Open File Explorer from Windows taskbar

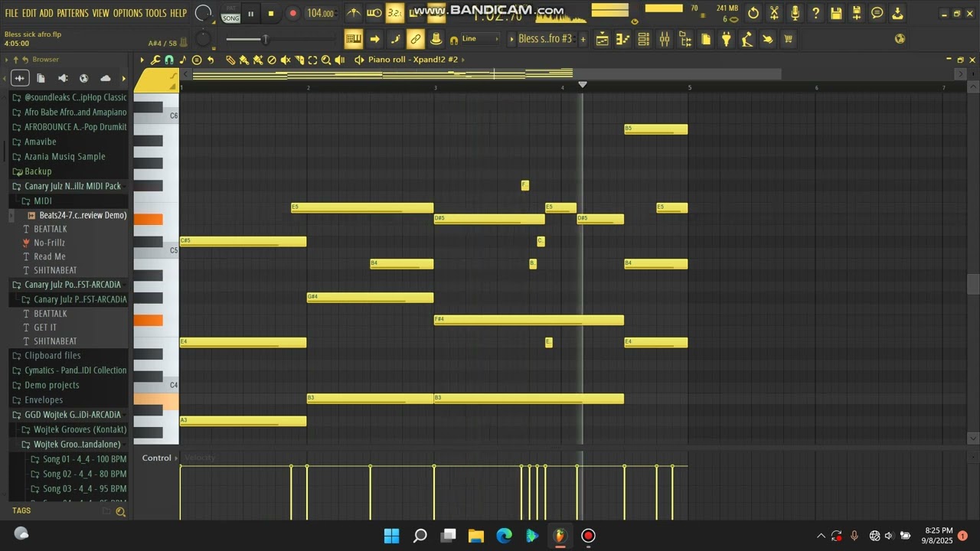point(476,536)
